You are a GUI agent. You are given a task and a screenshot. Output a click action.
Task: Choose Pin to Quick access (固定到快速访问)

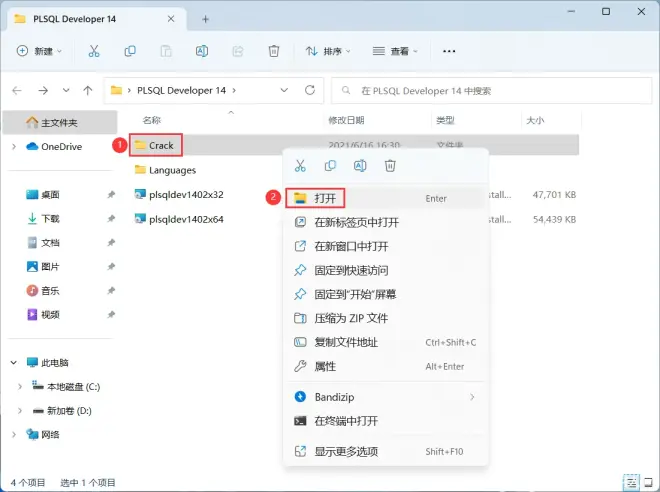coord(386,270)
